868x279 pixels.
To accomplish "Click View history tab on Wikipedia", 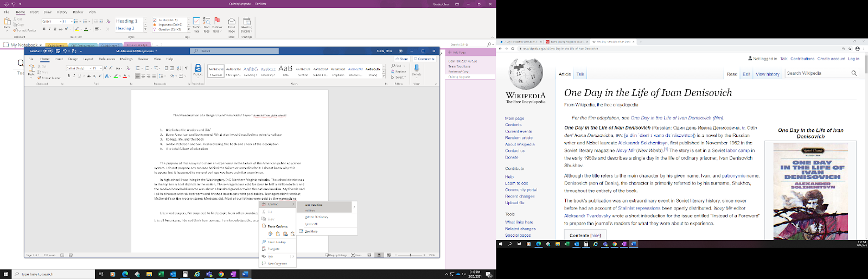I will [x=768, y=74].
